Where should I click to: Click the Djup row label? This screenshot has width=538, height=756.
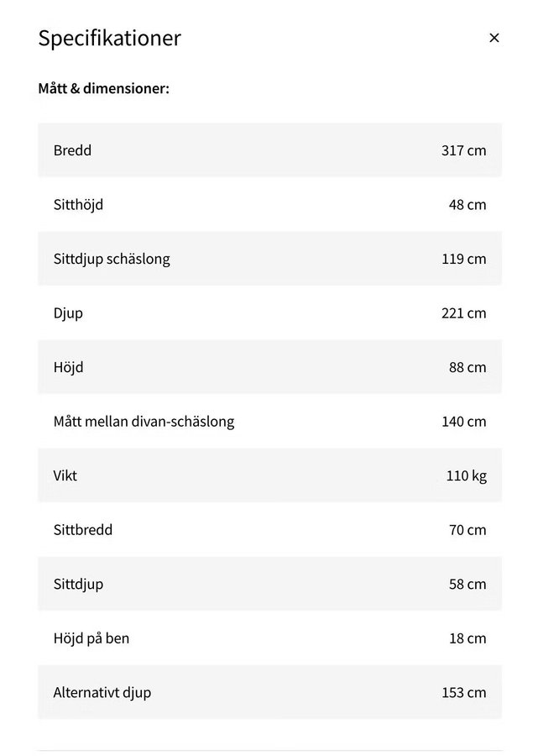tap(69, 313)
